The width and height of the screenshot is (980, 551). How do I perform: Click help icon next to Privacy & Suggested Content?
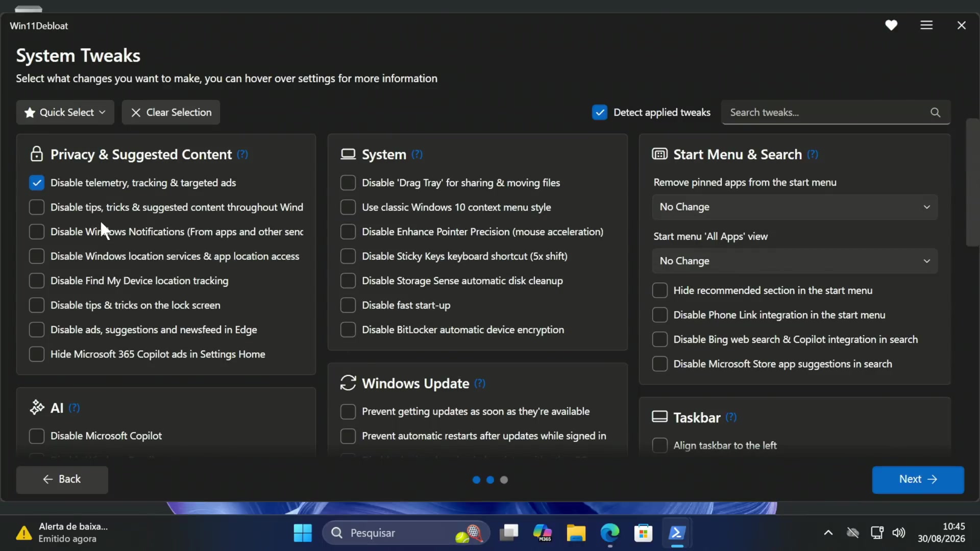coord(242,154)
